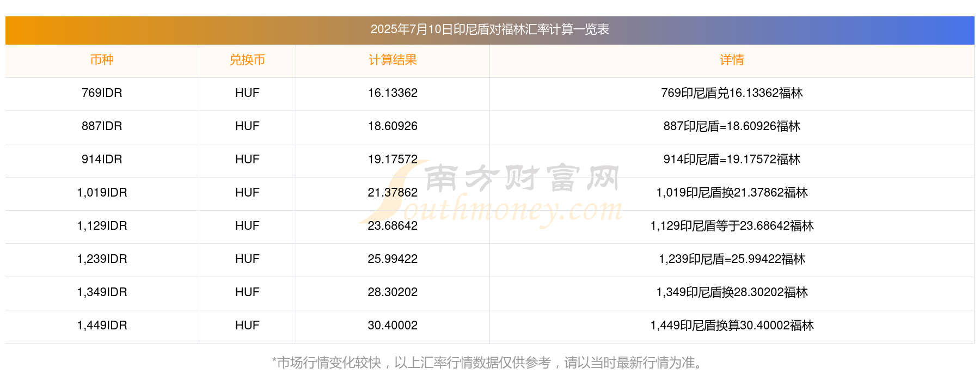This screenshot has width=980, height=392.
Task: Click the '1,019IDR' cell
Action: pyautogui.click(x=102, y=193)
